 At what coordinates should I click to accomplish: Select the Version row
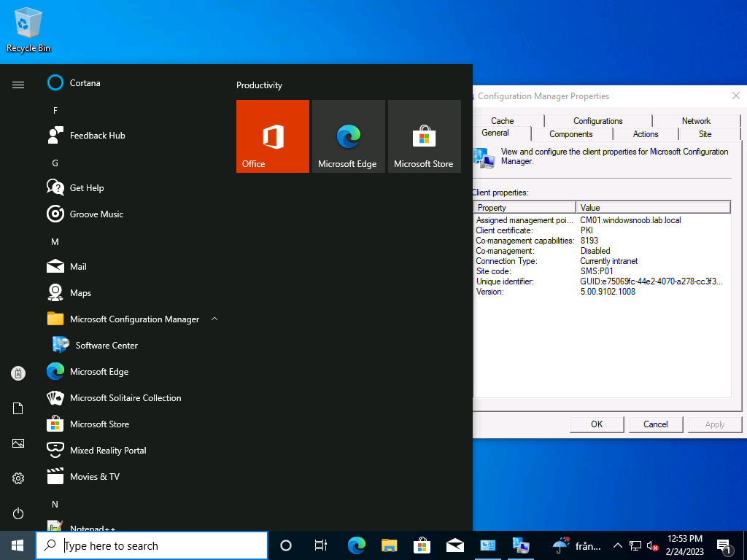coord(602,292)
